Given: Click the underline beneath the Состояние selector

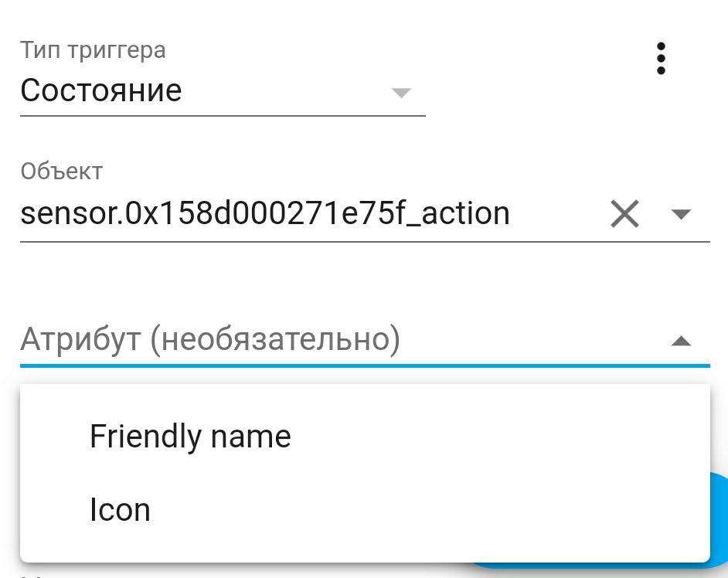Looking at the screenshot, I should pos(223,116).
